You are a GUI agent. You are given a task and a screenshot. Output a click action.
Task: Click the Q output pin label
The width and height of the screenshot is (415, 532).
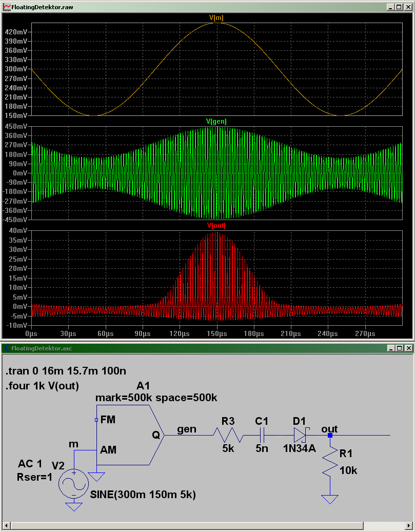(x=156, y=436)
